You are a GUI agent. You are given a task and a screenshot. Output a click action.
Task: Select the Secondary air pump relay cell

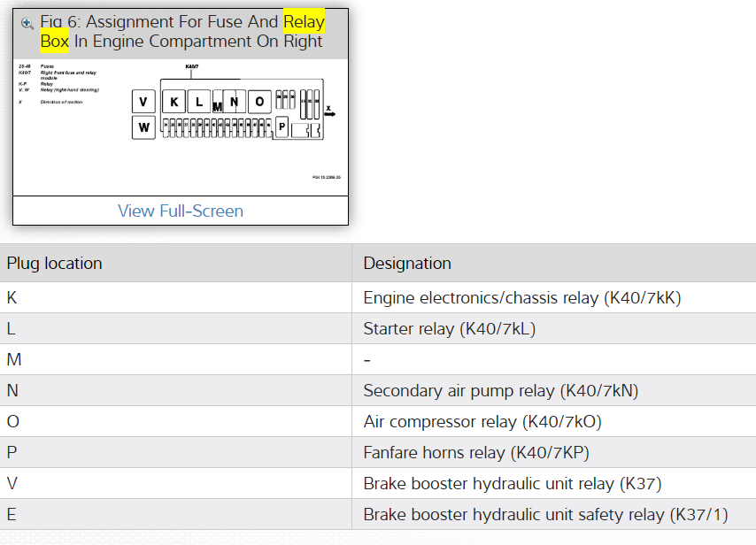click(x=500, y=390)
